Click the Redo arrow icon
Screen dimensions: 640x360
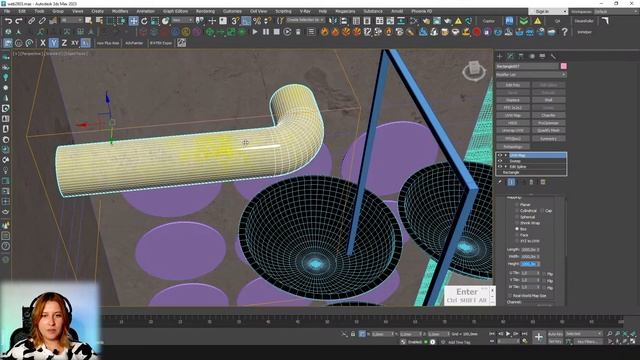(x=19, y=21)
